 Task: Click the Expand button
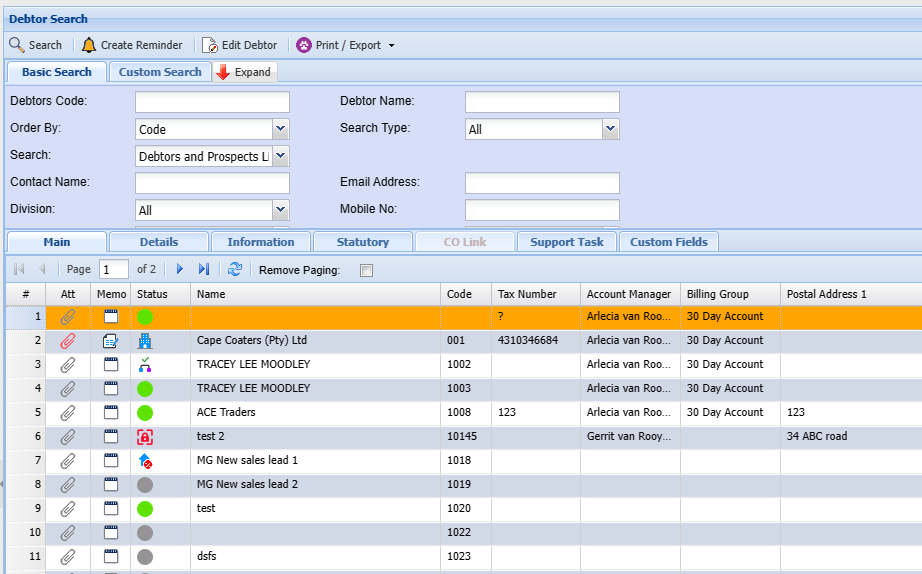tap(244, 72)
